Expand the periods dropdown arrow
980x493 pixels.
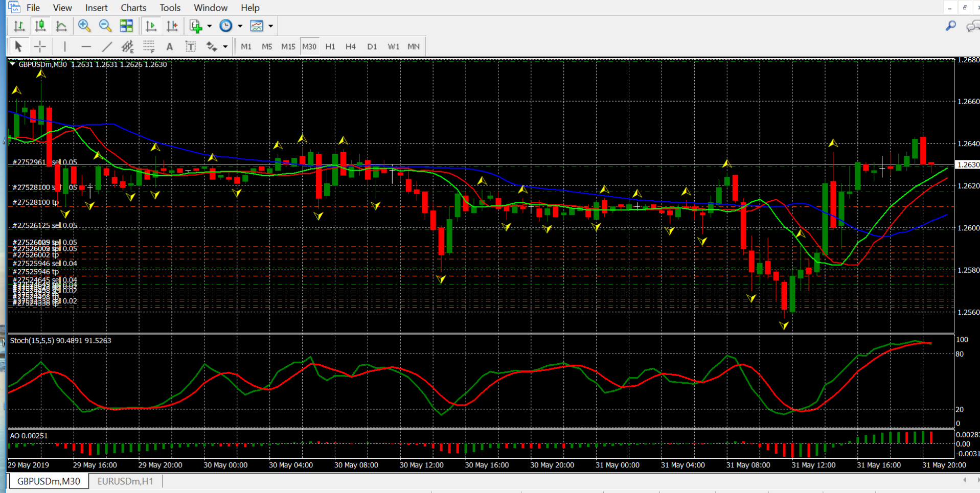point(240,26)
